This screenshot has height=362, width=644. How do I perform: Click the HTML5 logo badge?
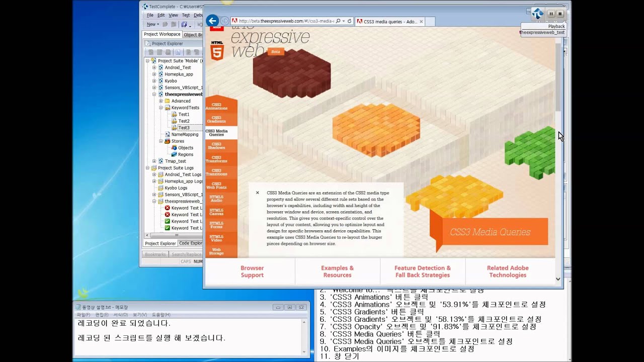point(217,51)
